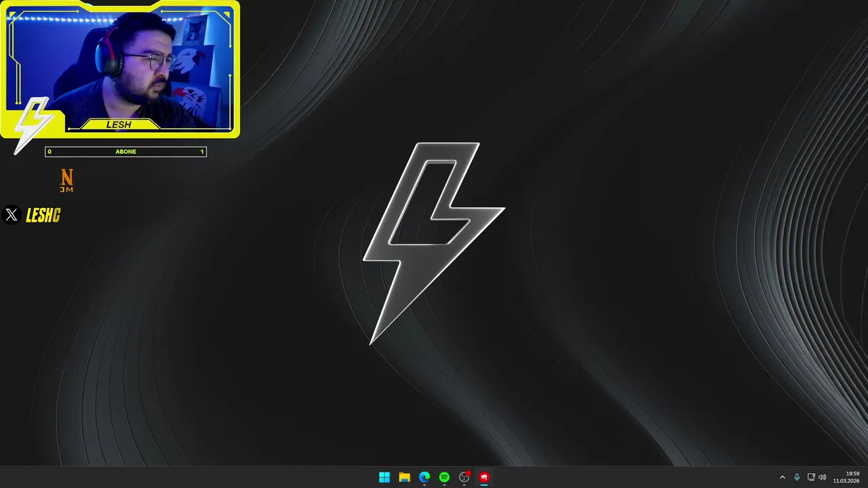The height and width of the screenshot is (488, 868).
Task: Open OBS Studio taskbar icon with red badge
Action: (465, 477)
